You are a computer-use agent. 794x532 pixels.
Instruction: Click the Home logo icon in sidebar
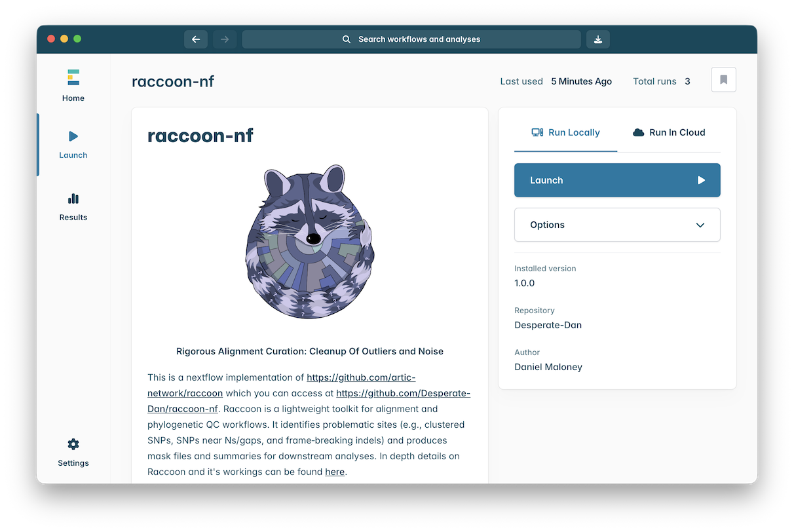click(73, 78)
